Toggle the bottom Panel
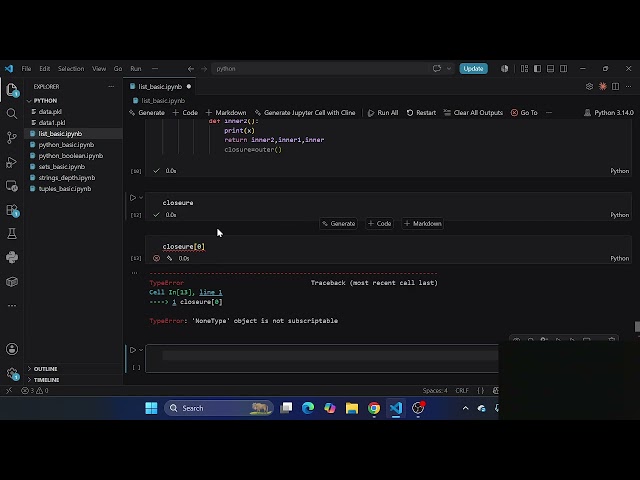 [x=551, y=69]
